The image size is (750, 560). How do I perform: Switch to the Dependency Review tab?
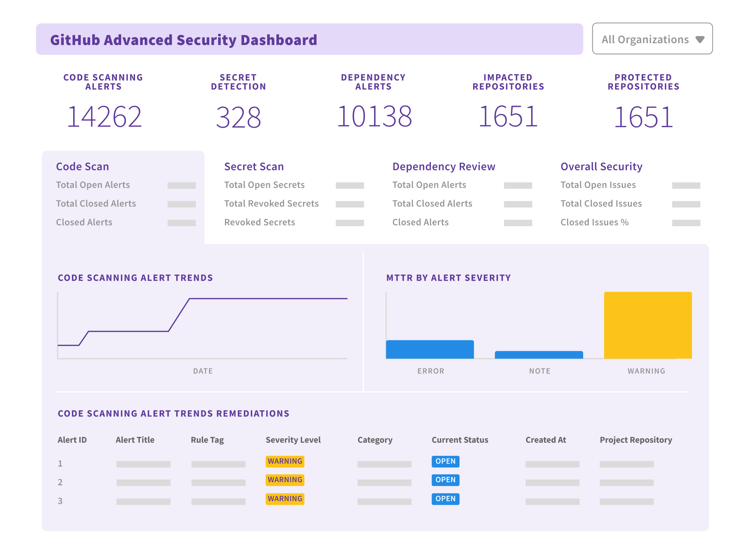(x=443, y=166)
